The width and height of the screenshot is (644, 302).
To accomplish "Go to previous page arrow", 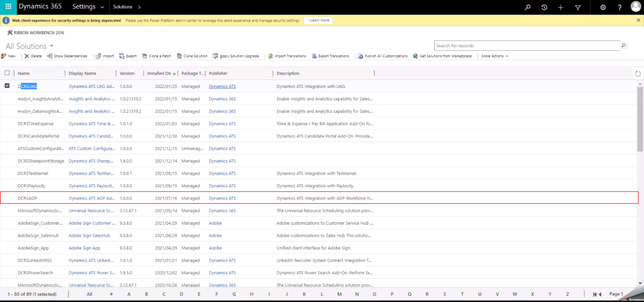I will 600,294.
